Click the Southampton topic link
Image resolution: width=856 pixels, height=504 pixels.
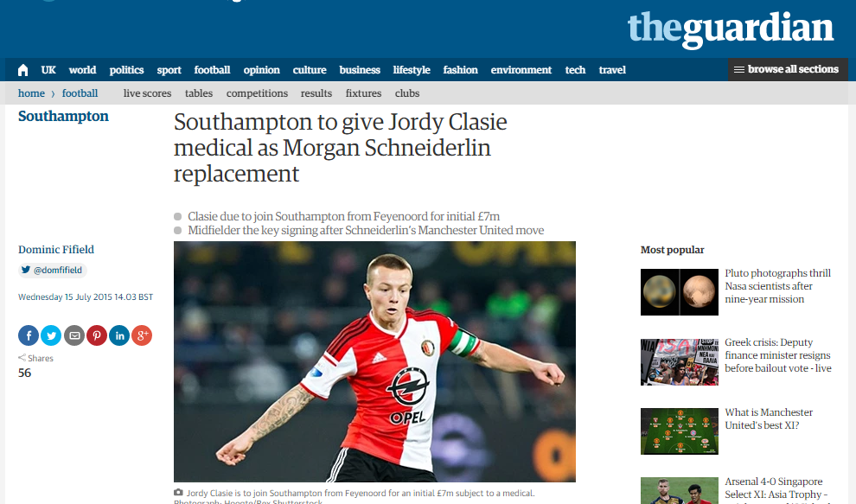click(x=63, y=117)
